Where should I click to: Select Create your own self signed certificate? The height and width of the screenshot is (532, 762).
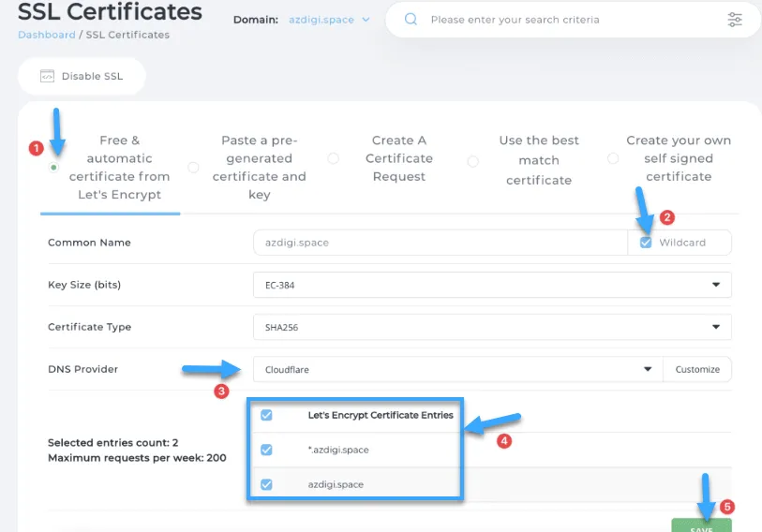pos(613,158)
